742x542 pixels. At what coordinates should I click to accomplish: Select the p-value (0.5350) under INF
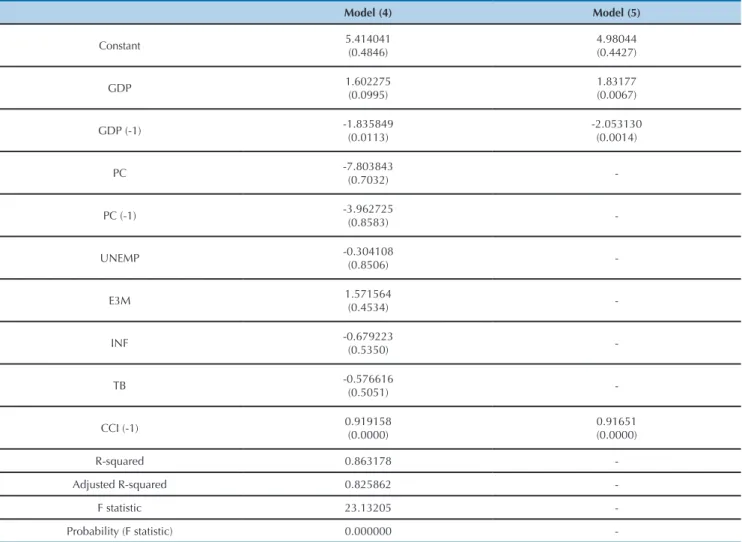(x=368, y=350)
